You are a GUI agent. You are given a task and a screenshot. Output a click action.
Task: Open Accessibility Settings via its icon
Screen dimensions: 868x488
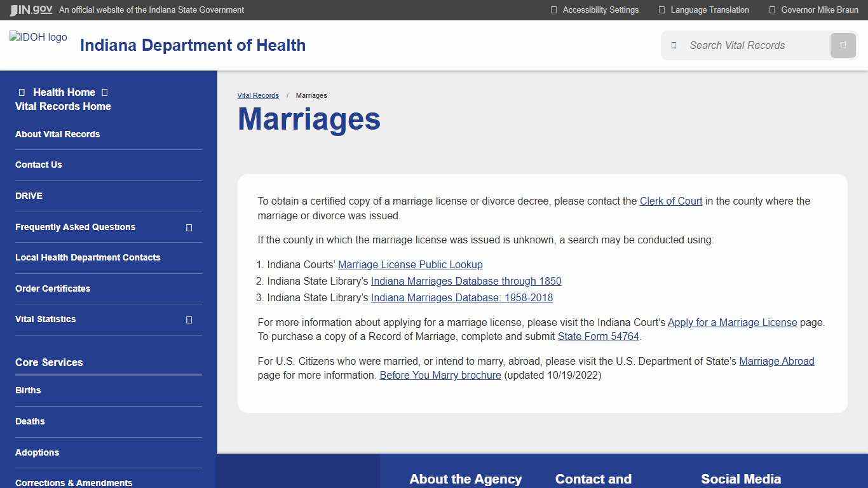555,10
